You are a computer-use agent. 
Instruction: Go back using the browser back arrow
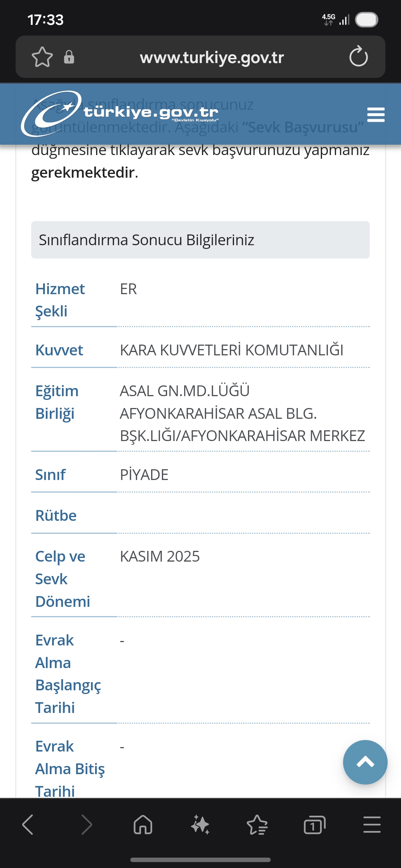28,825
